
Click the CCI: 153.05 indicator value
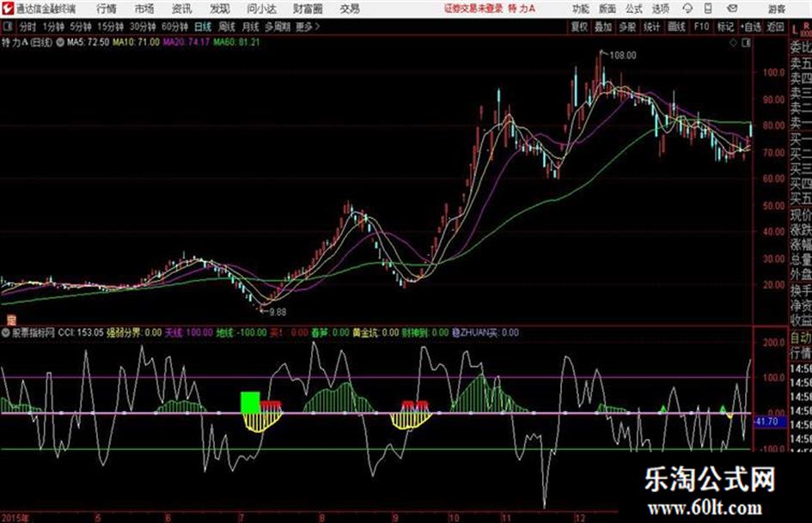[80, 333]
